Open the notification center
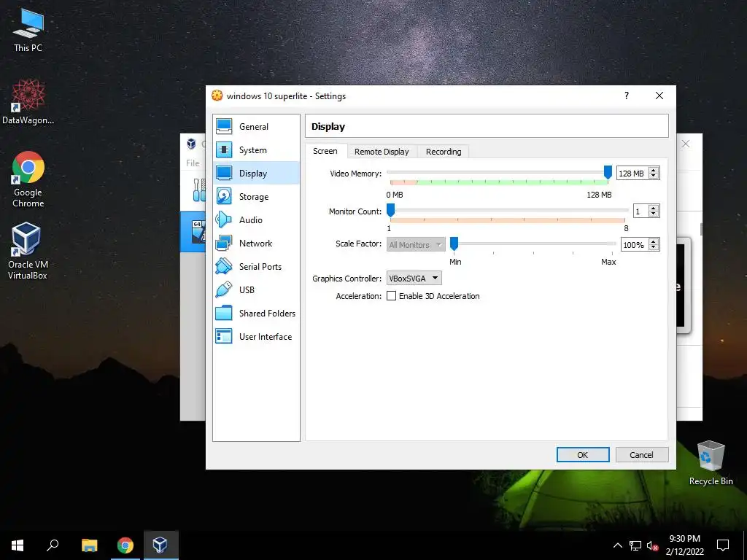This screenshot has width=747, height=560. (723, 545)
